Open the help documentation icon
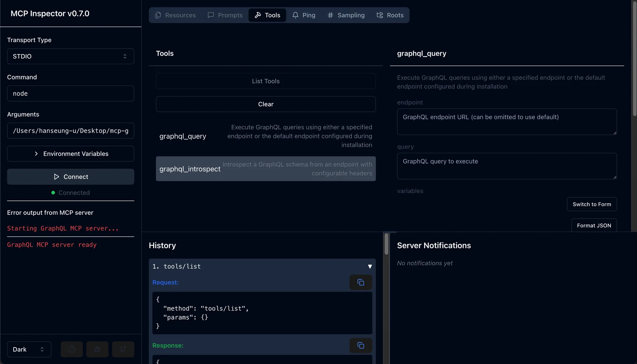 click(72, 349)
